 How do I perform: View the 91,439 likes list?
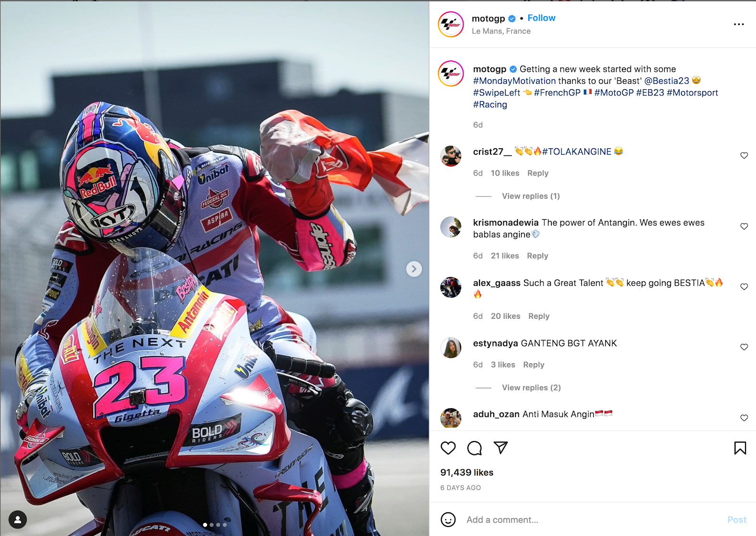coord(467,472)
